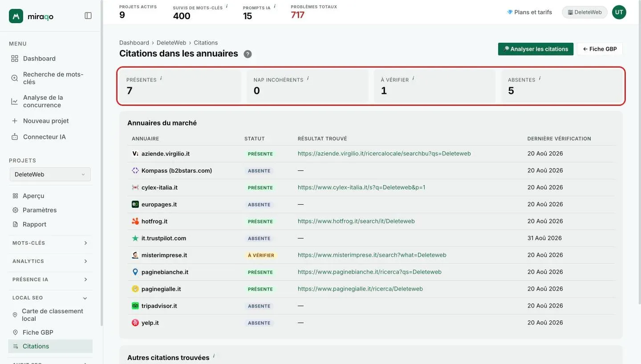This screenshot has height=364, width=641.
Task: Expand the ANALYTICS section
Action: tap(50, 261)
